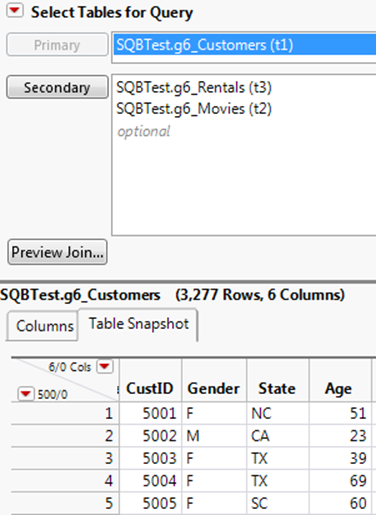
Task: Switch to the Table Snapshot tab
Action: coord(138,324)
